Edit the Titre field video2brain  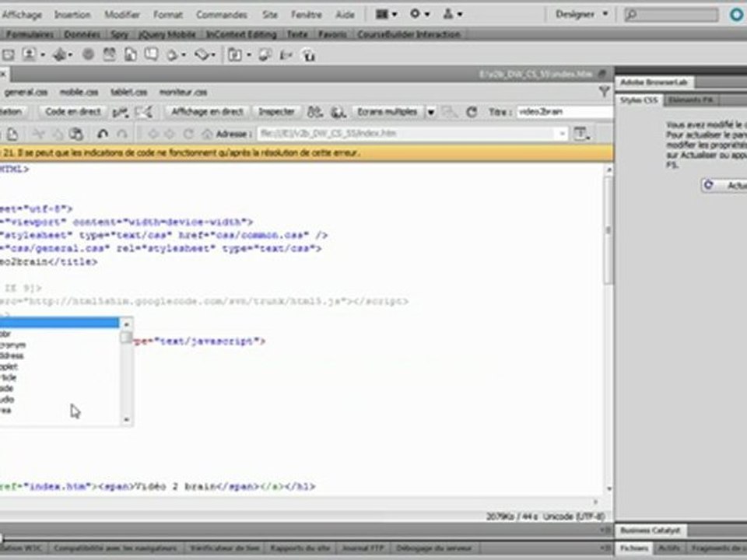564,112
